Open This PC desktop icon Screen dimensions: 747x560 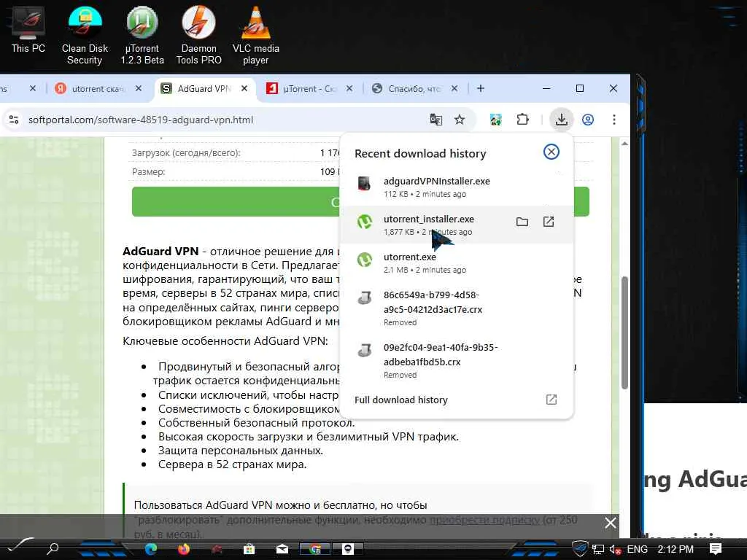click(28, 29)
